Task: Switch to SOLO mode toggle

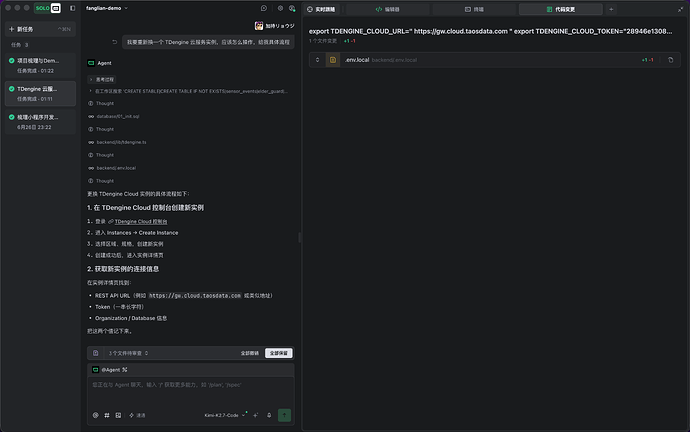Action: pos(43,8)
